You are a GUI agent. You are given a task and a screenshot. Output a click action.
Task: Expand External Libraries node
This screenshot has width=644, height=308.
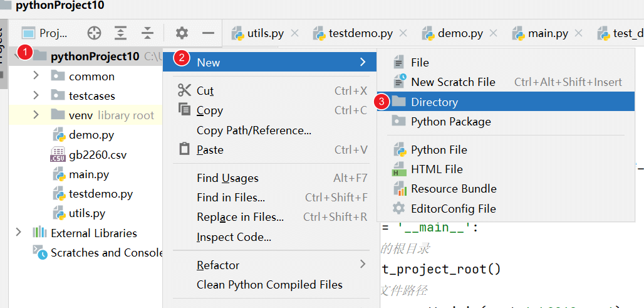click(18, 233)
